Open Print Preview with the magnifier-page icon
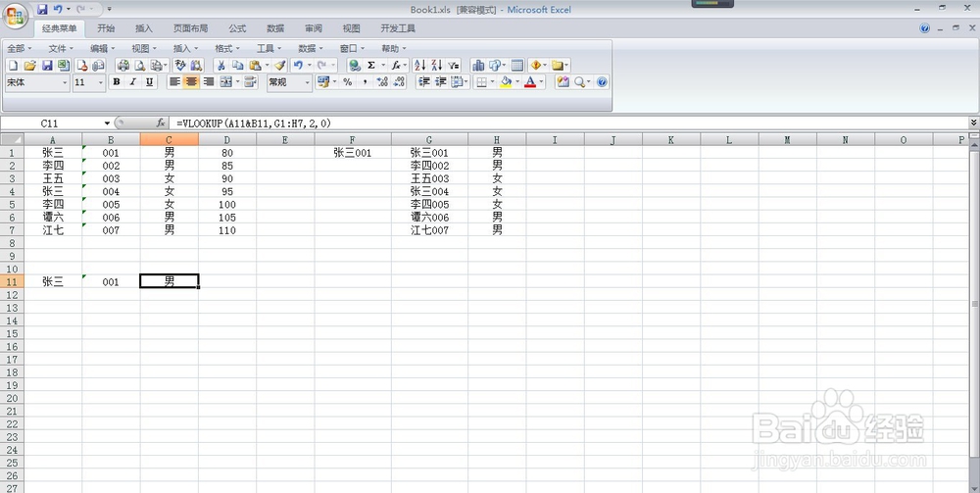Screen dimensions: 980x493 click(x=140, y=65)
